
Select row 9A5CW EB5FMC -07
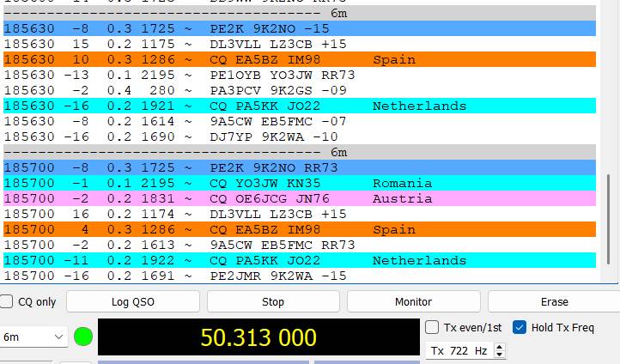coord(300,121)
